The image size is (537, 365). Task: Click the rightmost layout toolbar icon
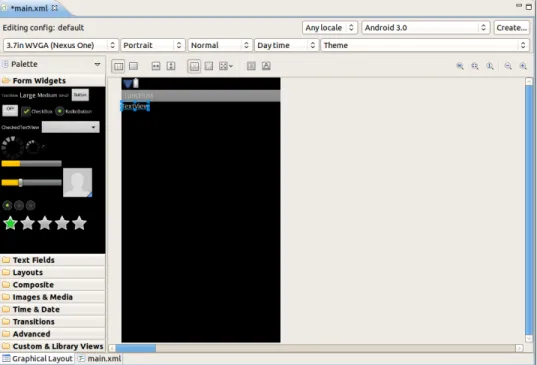(266, 66)
